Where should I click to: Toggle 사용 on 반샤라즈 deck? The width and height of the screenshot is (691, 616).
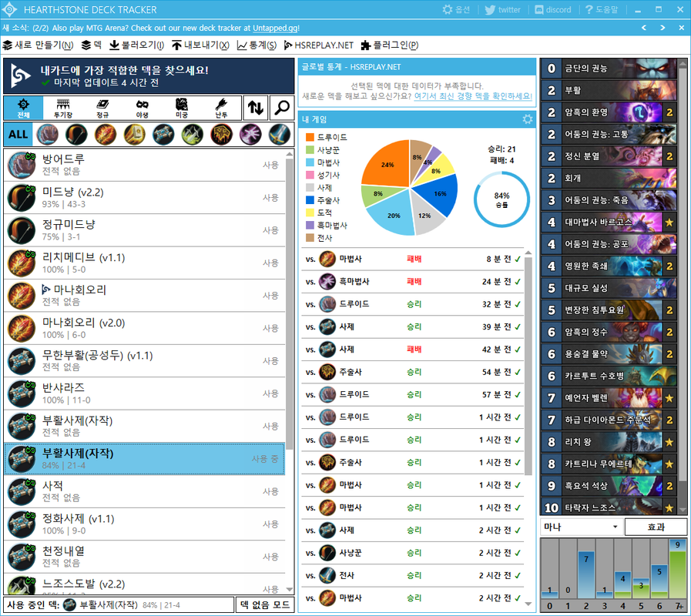[270, 393]
